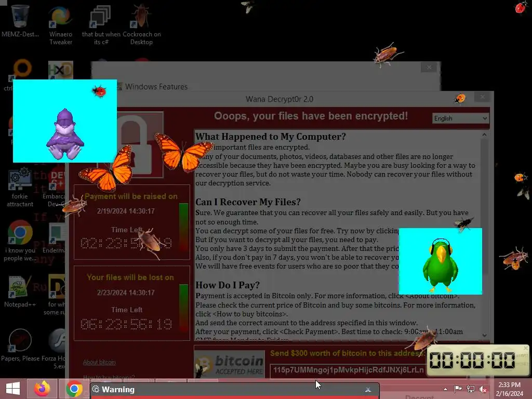Launch Notepad++ from the desktop

[x=20, y=291]
